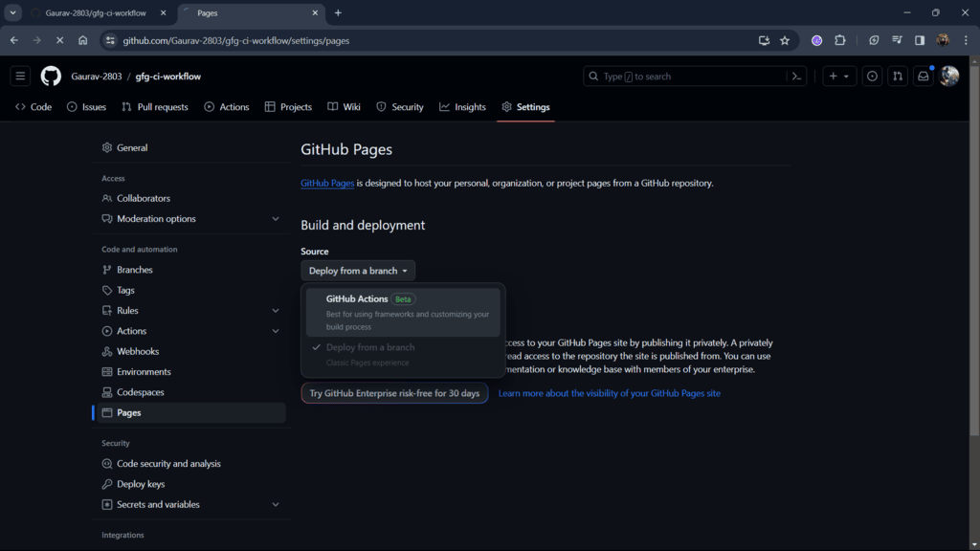Bookmark this page with the star icon
The image size is (980, 551).
click(785, 40)
